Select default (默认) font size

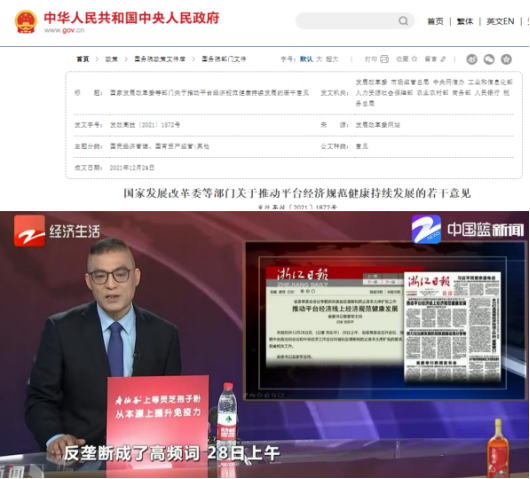(x=306, y=59)
